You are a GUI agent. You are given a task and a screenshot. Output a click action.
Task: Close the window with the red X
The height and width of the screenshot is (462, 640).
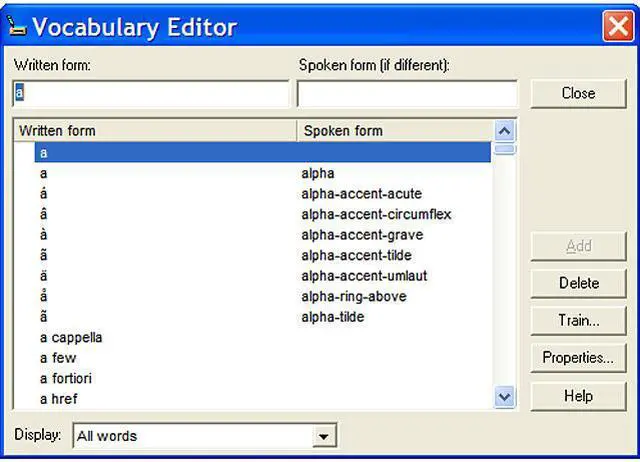(616, 25)
